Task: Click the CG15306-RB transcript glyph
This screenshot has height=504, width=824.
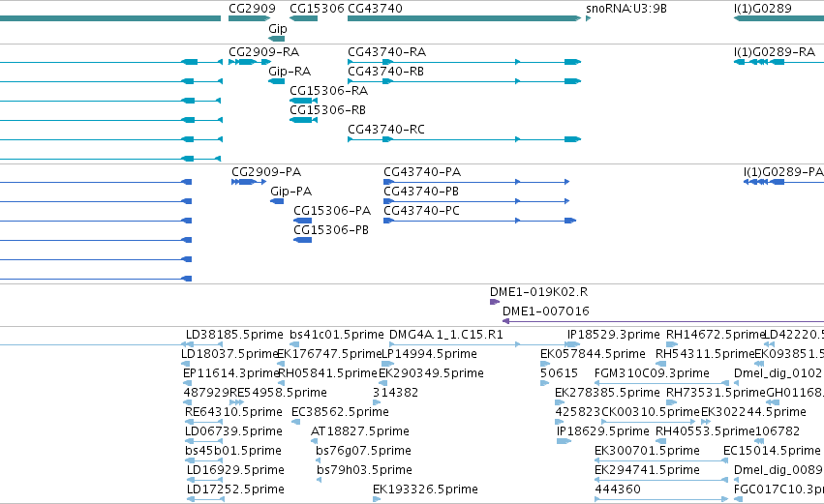Action: (x=303, y=120)
